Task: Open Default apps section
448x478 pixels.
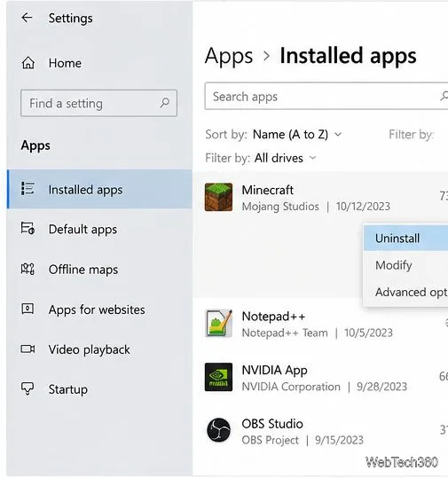Action: tap(99, 229)
